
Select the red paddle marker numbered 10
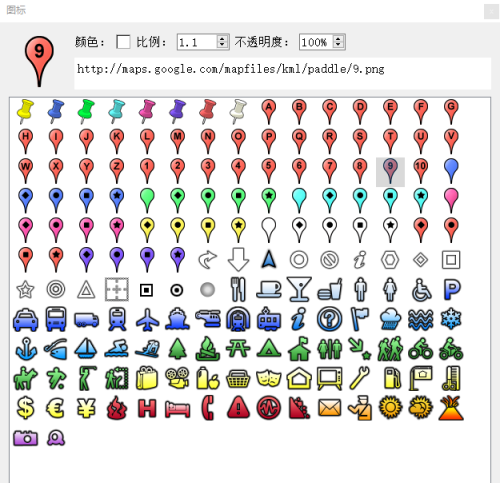(421, 171)
